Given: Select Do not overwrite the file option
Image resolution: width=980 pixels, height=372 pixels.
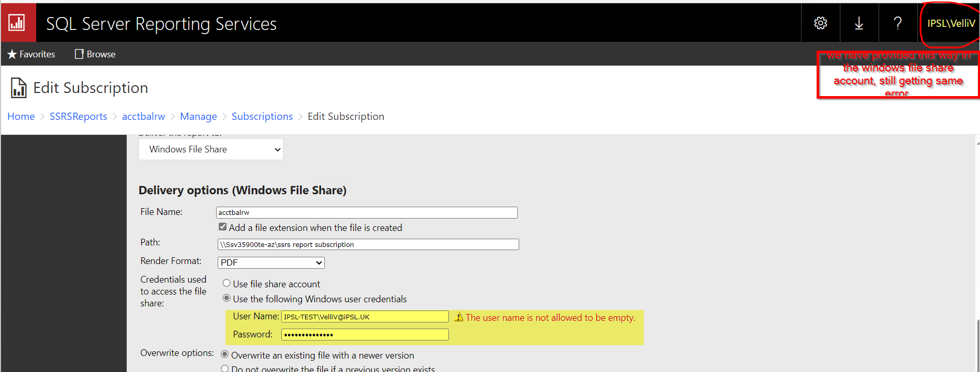Looking at the screenshot, I should [224, 368].
